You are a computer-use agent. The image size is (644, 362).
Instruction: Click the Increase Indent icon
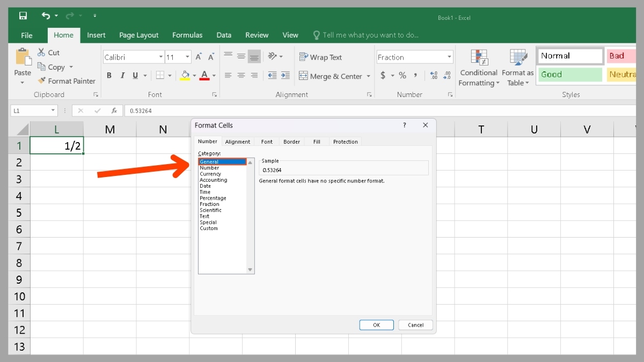point(286,76)
